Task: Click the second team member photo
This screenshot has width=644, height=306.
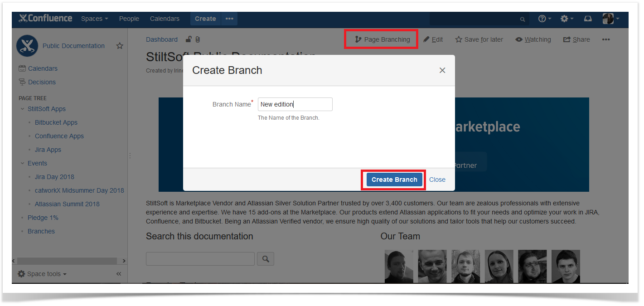Action: 432,267
